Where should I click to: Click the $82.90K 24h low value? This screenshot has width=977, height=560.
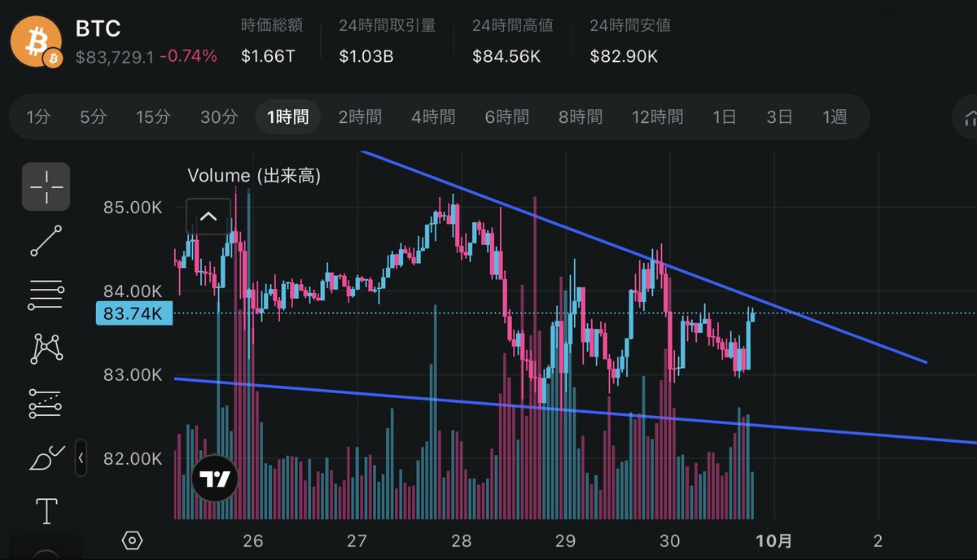coord(624,56)
